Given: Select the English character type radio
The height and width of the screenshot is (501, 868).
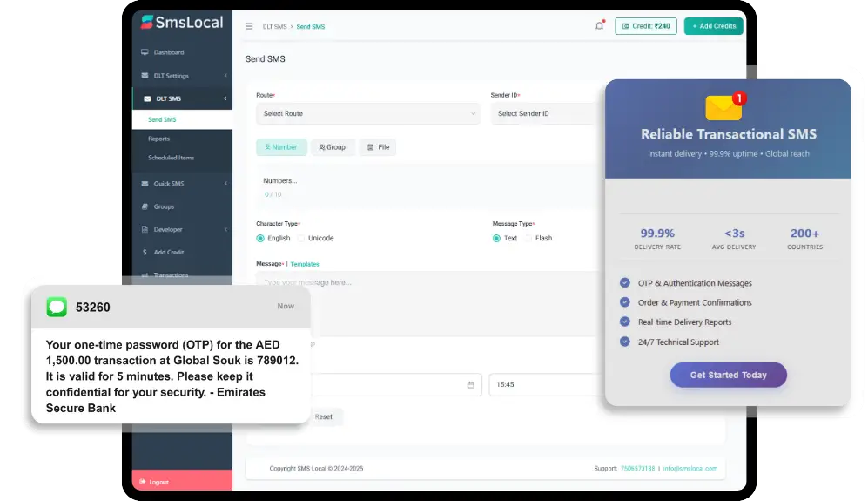Looking at the screenshot, I should tap(260, 238).
